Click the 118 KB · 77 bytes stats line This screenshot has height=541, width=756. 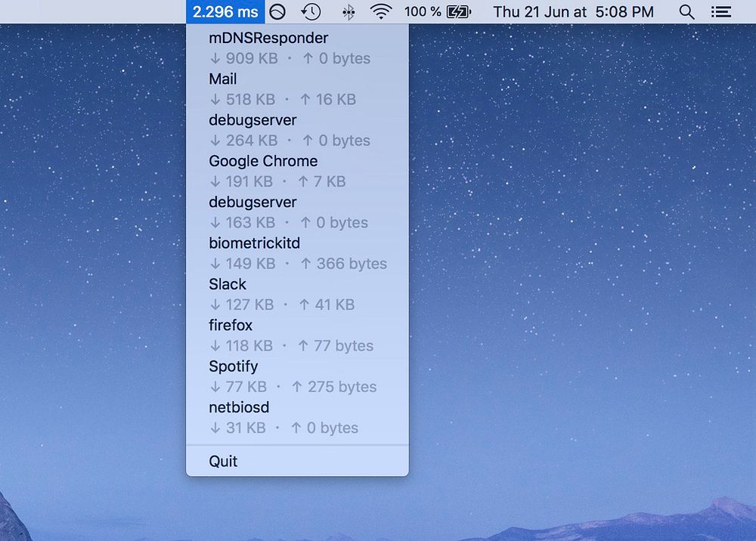pyautogui.click(x=292, y=345)
